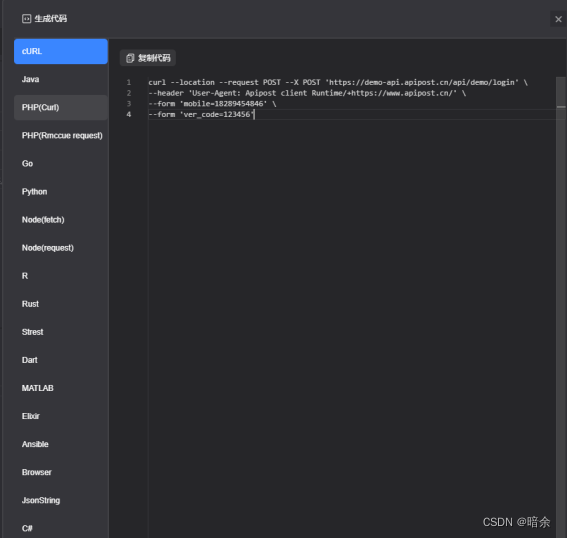This screenshot has width=567, height=538.
Task: Close the 生成代码 dialog
Action: point(558,19)
